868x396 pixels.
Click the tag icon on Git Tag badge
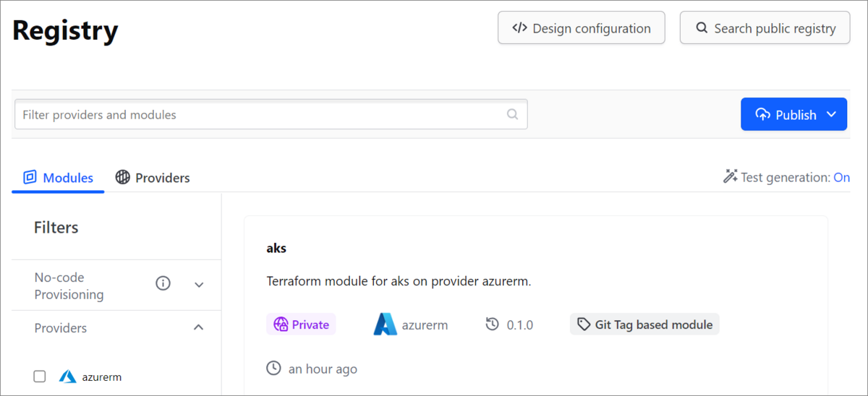(584, 324)
